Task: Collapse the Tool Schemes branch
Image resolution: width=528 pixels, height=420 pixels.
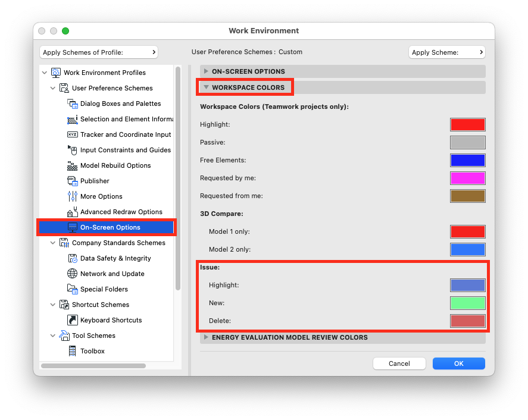Action: point(53,336)
